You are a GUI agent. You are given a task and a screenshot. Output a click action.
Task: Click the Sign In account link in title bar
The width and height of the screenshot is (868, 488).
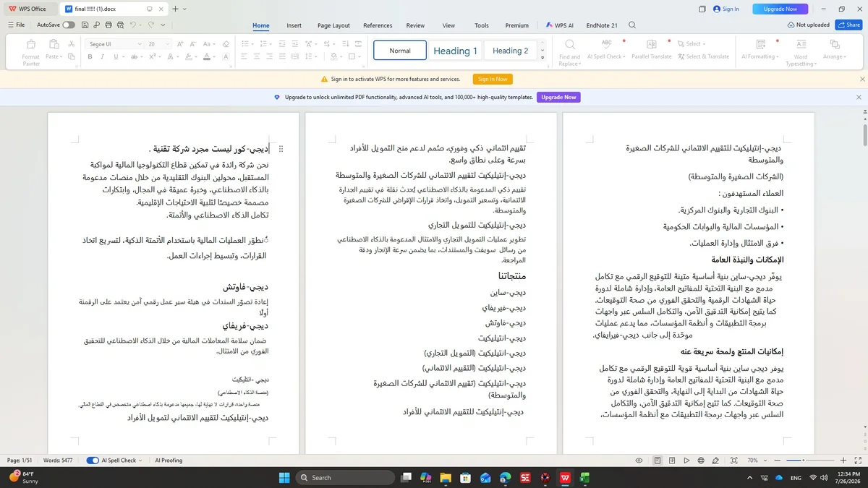tap(726, 9)
